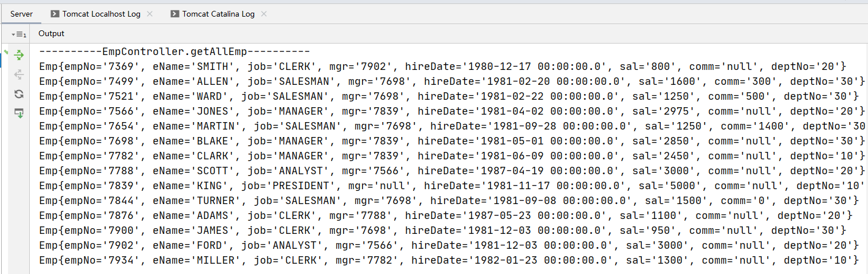Click the MILLER employee output line
Viewport: 868px width, 274px height.
click(449, 260)
